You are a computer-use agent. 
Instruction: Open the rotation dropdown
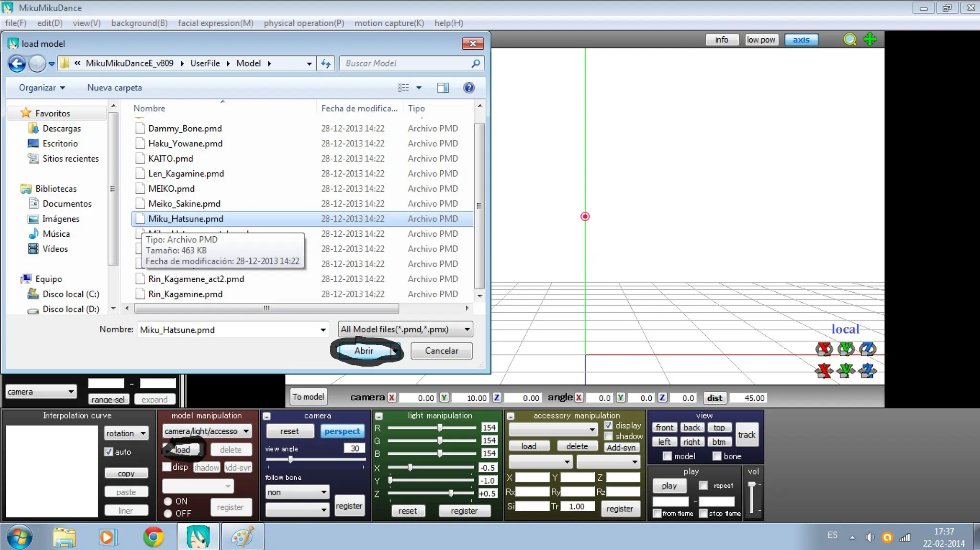click(x=126, y=433)
